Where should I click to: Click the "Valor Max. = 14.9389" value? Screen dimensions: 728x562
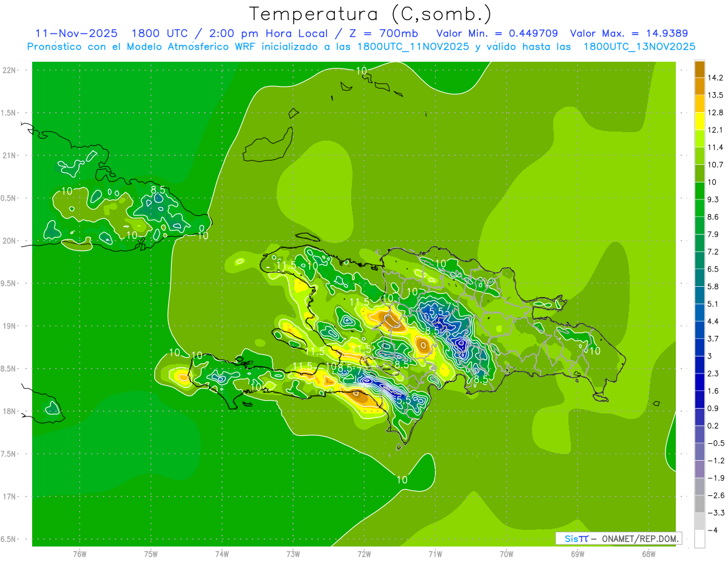(x=629, y=33)
